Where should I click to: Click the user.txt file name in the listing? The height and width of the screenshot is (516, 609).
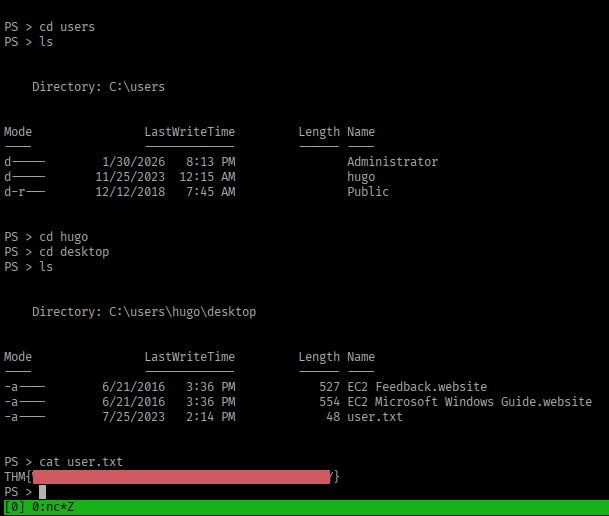click(375, 417)
